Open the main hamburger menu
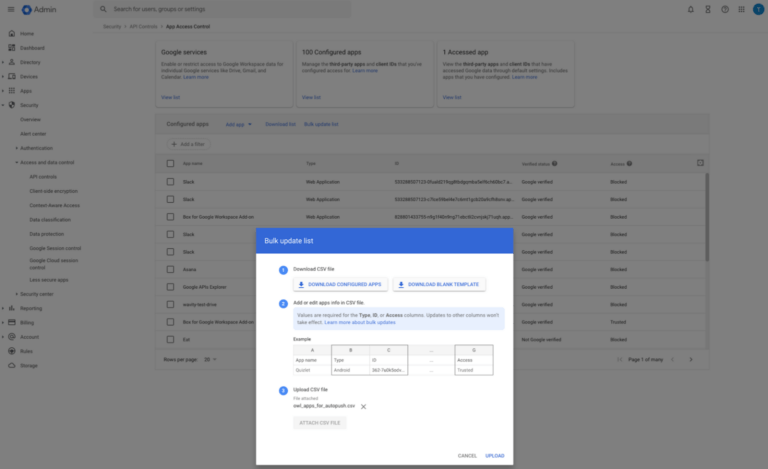This screenshot has height=469, width=768. tap(11, 9)
